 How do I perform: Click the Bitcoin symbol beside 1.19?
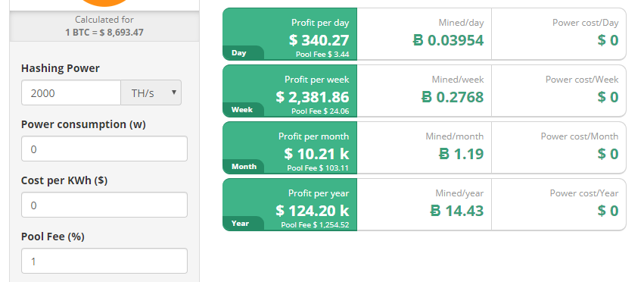pyautogui.click(x=444, y=154)
